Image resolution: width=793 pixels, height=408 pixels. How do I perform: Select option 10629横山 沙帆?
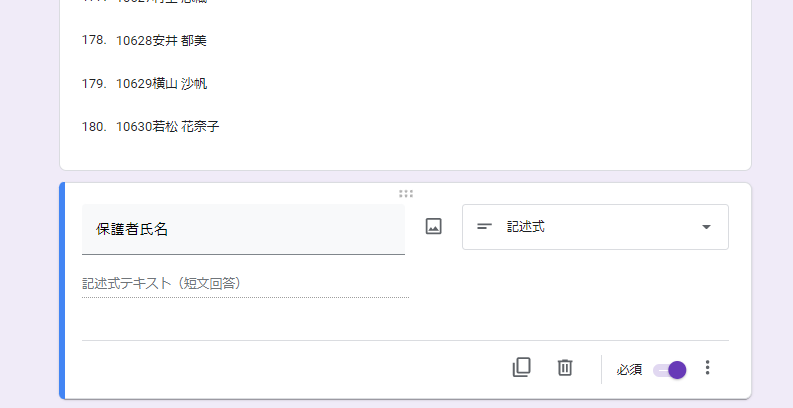pyautogui.click(x=161, y=83)
